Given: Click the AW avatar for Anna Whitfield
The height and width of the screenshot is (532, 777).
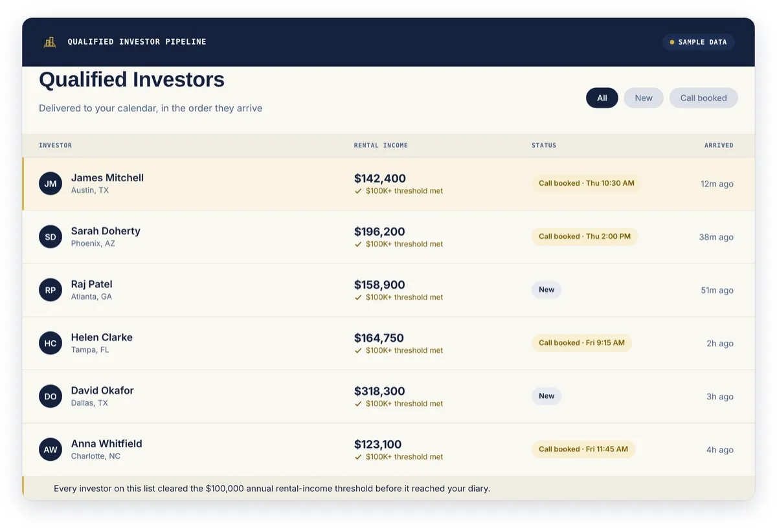Looking at the screenshot, I should [51, 449].
